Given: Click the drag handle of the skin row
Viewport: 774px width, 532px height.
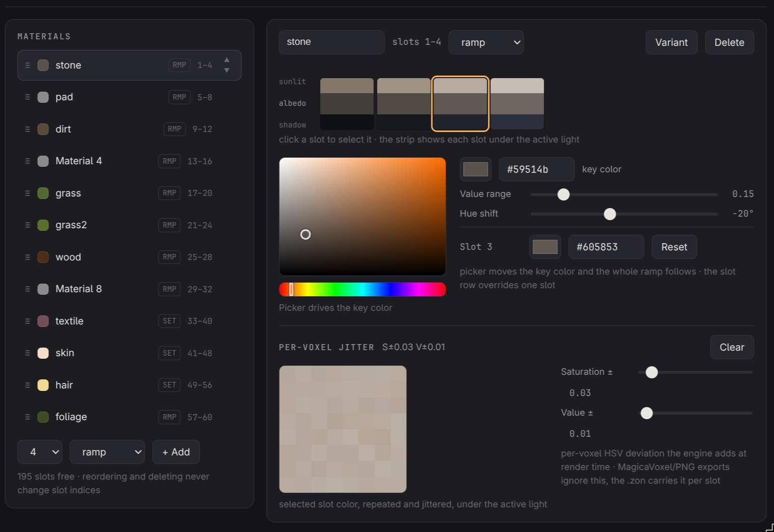Looking at the screenshot, I should (28, 353).
